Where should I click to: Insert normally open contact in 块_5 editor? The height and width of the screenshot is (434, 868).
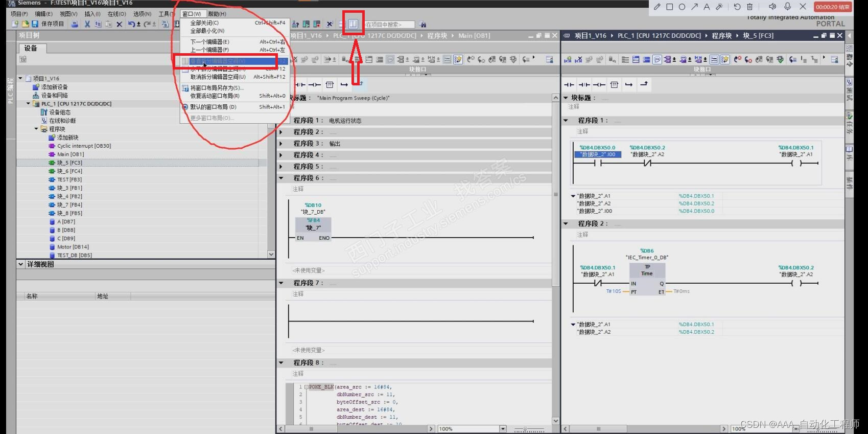click(x=569, y=84)
